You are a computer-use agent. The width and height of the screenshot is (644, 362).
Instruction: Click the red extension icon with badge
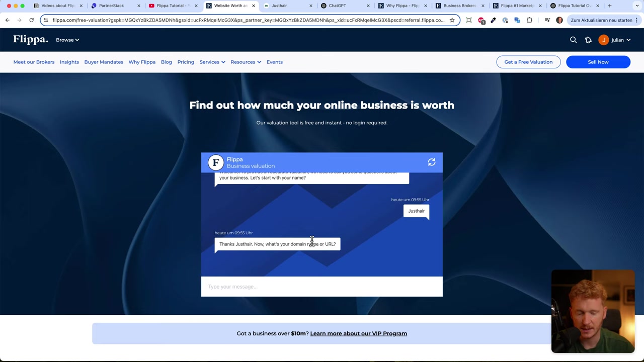(x=481, y=20)
